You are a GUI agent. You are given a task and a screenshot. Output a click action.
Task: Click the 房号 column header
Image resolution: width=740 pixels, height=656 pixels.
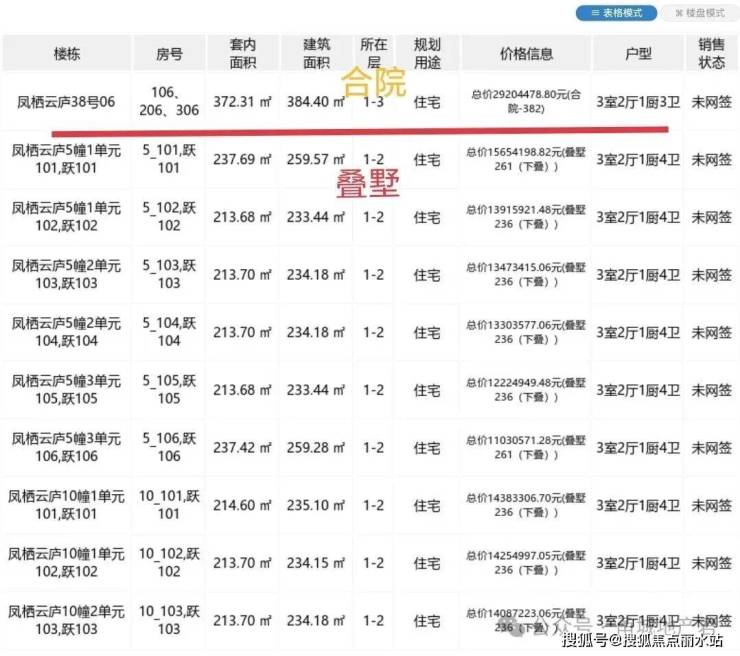click(x=170, y=54)
